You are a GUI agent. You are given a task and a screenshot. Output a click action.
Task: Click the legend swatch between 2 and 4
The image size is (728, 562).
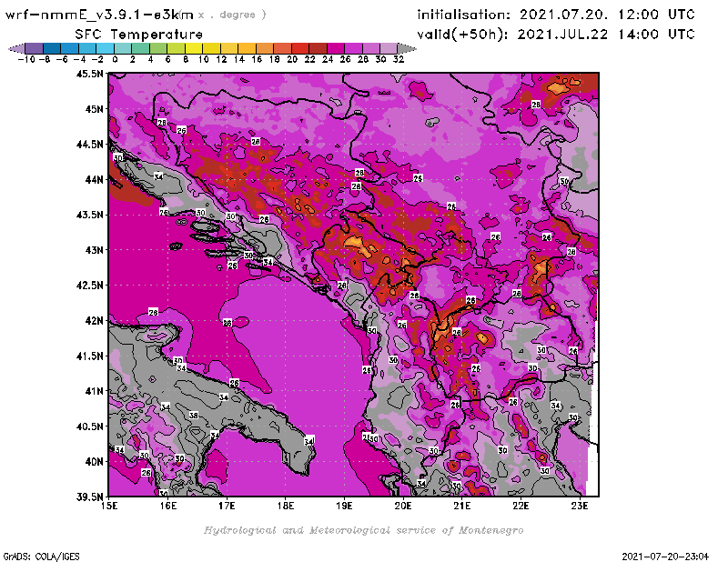(141, 48)
